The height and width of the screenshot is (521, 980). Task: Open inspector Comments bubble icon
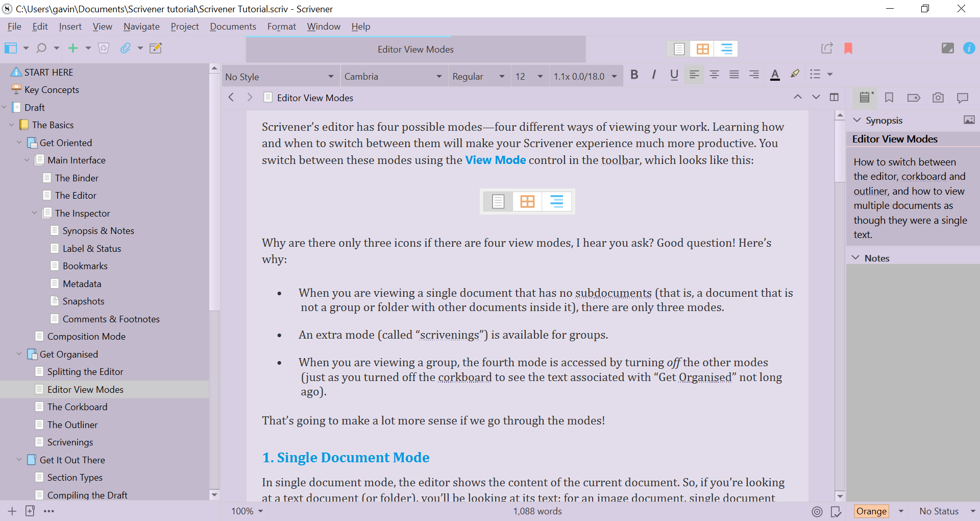963,98
